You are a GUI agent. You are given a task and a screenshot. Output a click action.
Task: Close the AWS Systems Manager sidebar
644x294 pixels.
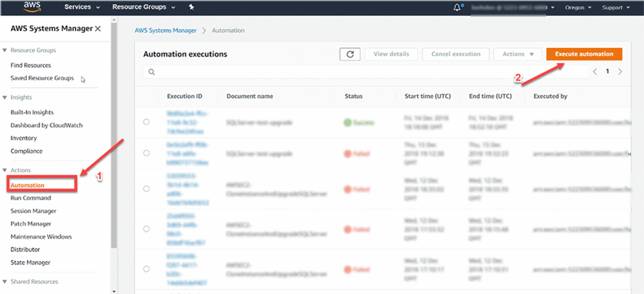[98, 29]
